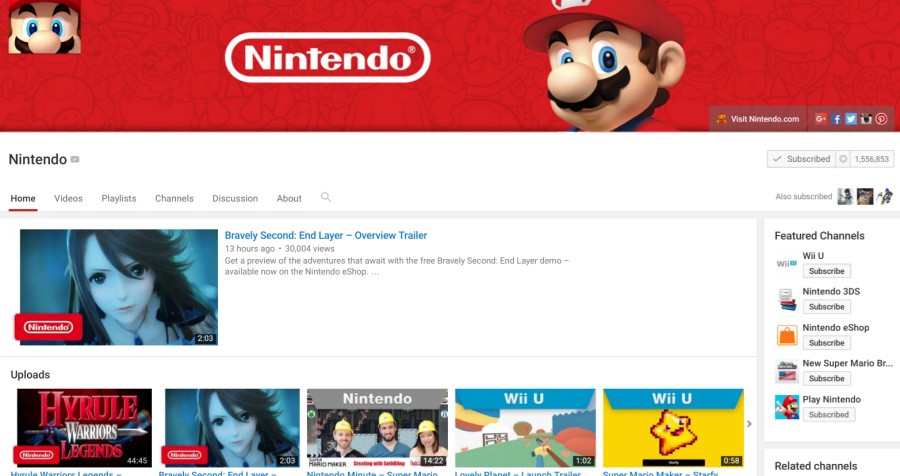Open Hyrule Warriors Legends upload thumbnail
Viewport: 900px width, 476px height.
(x=84, y=428)
